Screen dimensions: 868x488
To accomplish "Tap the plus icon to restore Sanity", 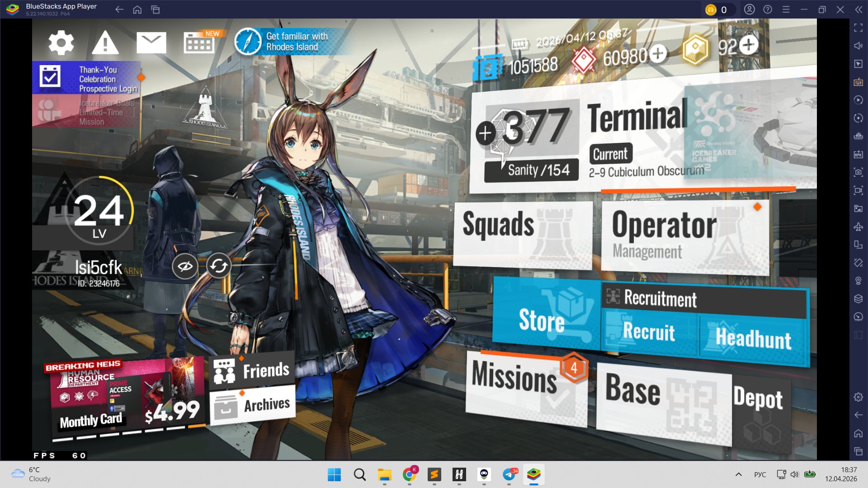I will [x=485, y=133].
